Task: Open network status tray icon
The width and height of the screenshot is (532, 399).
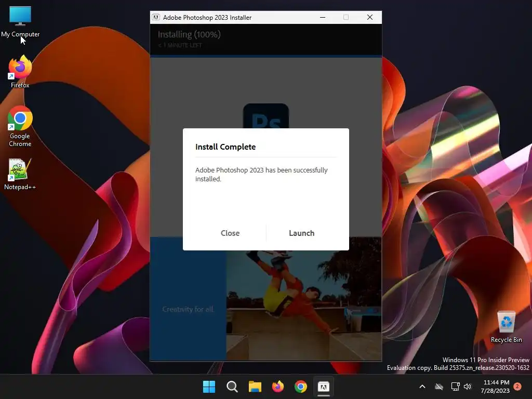Action: [x=455, y=387]
